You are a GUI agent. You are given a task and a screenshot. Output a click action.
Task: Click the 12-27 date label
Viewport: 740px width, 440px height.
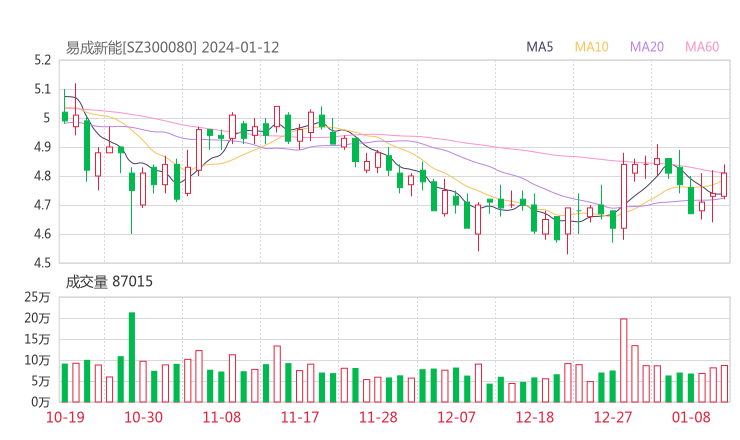click(613, 417)
